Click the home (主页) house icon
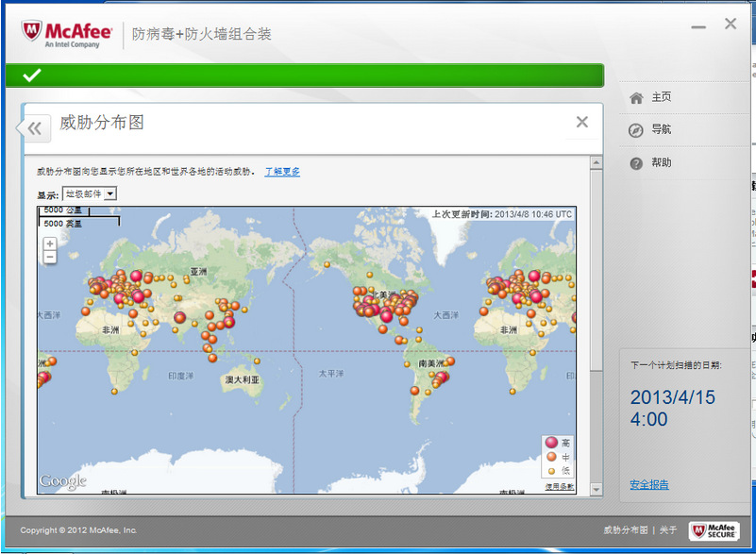This screenshot has width=756, height=554. coord(636,97)
